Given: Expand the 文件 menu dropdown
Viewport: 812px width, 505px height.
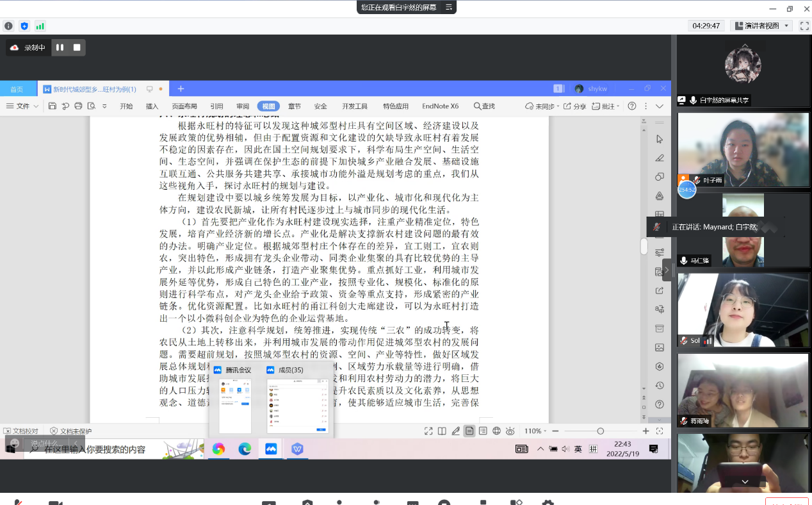Looking at the screenshot, I should pos(22,106).
